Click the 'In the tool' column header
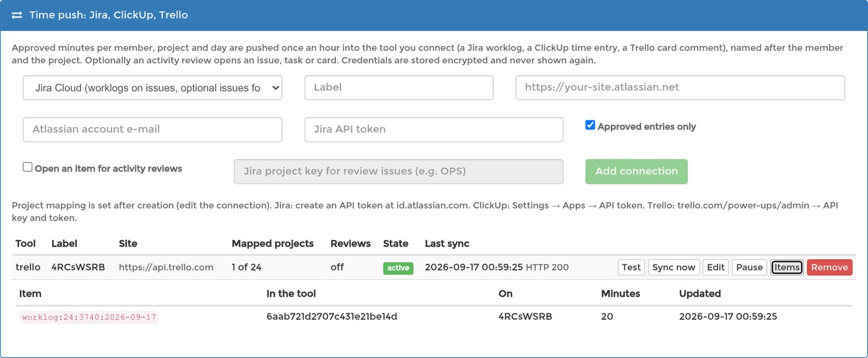Viewport: 868px width, 358px height. point(291,293)
